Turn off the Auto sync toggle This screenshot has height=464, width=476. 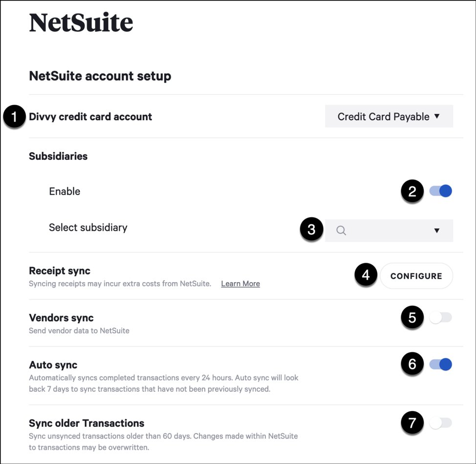441,364
